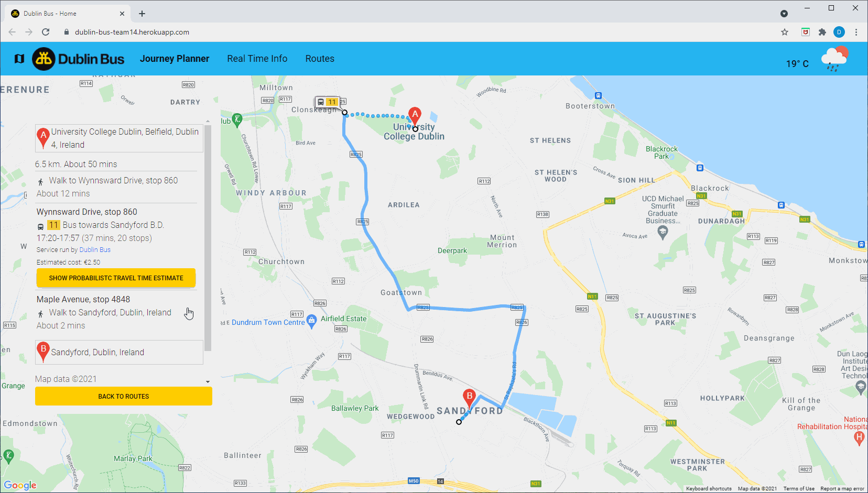Open Keyboard shortcuts on the map
This screenshot has height=493, width=868.
[709, 489]
